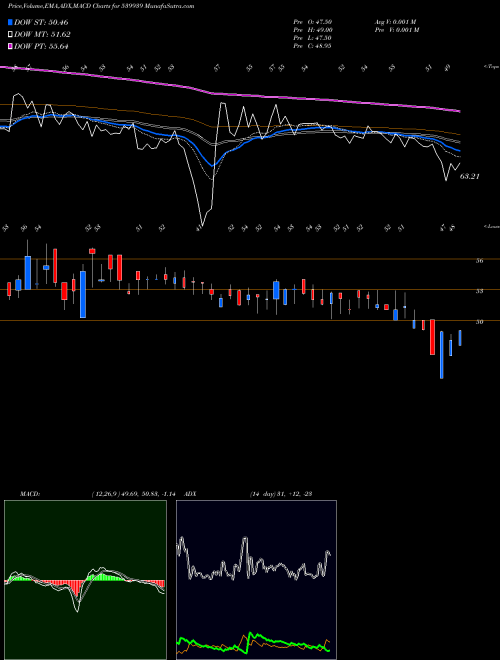Viewport: 500px width, 660px height.
Task: Click the 'Pre L: 47.50' low value
Action: click(313, 38)
